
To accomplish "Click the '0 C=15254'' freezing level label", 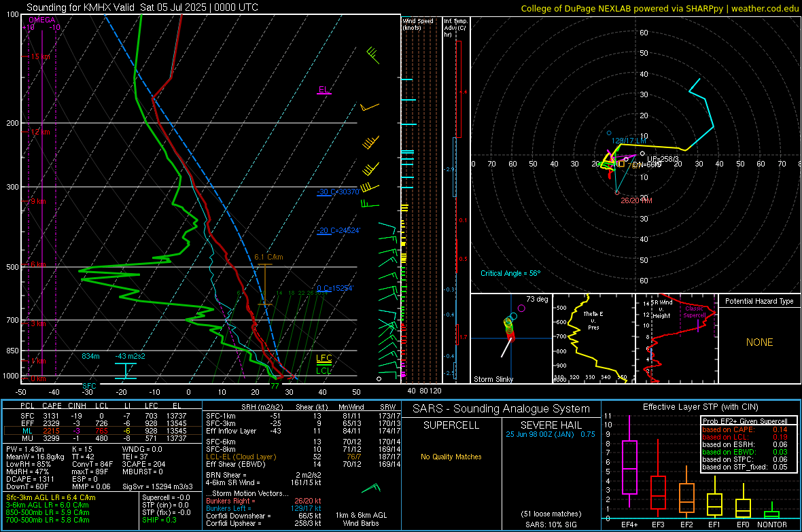I will click(x=335, y=288).
